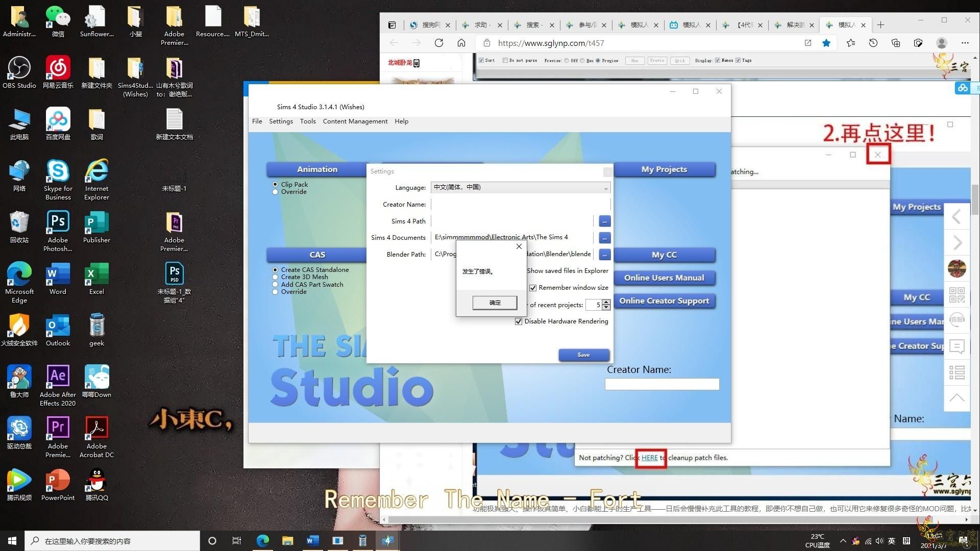Open browser collections icon

click(x=896, y=43)
